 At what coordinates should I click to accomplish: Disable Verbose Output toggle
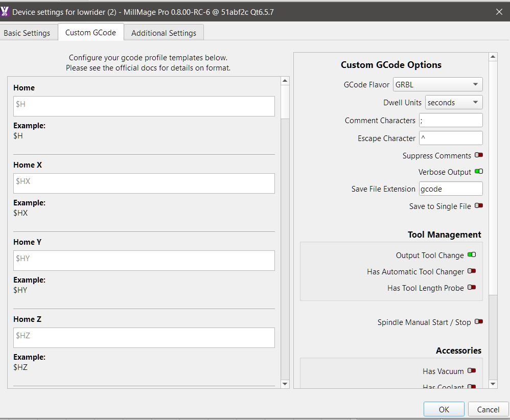(478, 172)
